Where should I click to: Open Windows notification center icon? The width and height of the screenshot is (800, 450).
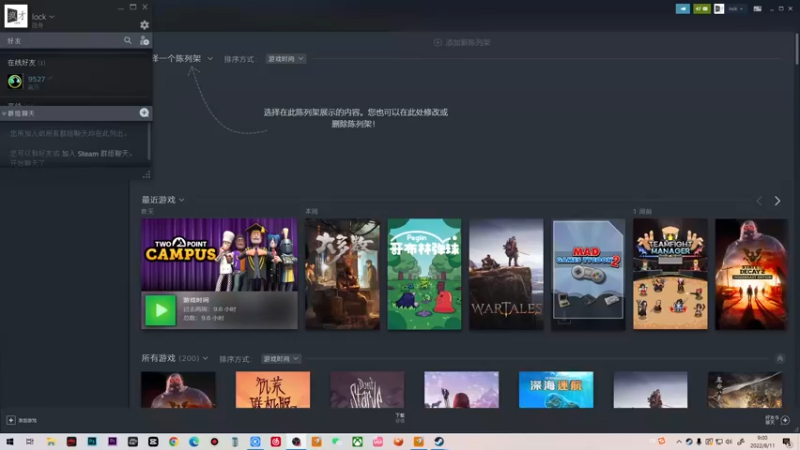(x=787, y=442)
